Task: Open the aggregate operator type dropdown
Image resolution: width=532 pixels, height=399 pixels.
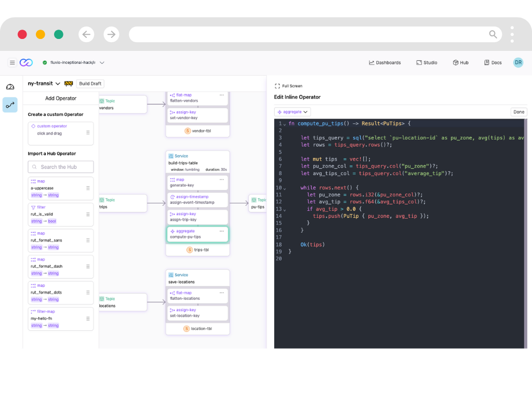Action: 292,112
